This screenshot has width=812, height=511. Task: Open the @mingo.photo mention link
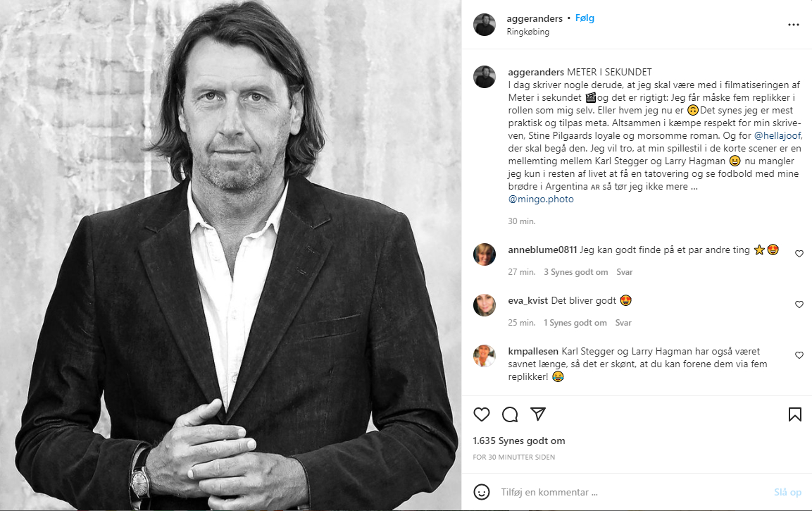click(x=541, y=199)
